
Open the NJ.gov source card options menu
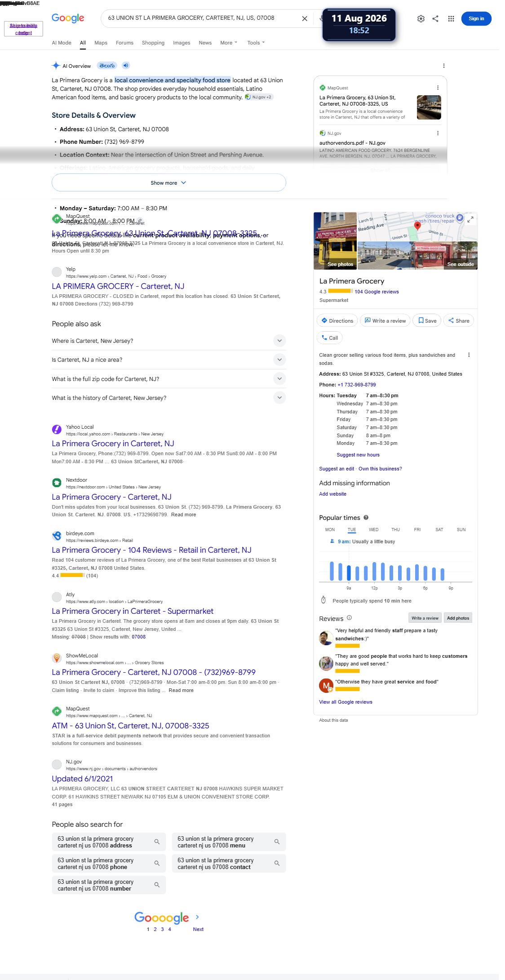tap(438, 133)
